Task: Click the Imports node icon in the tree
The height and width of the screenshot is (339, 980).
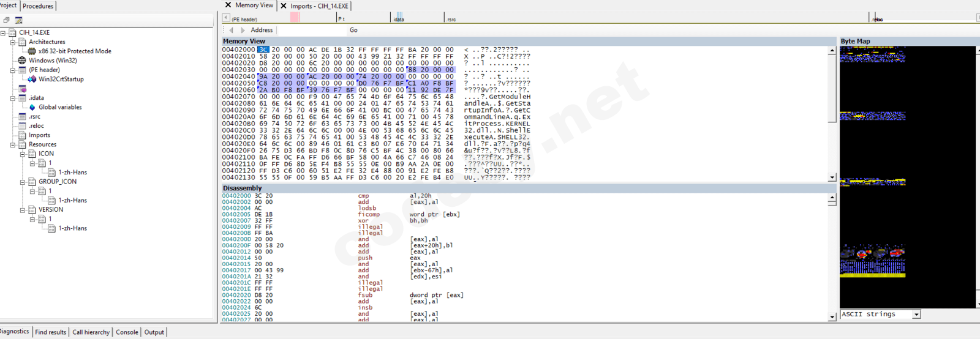Action: click(22, 135)
